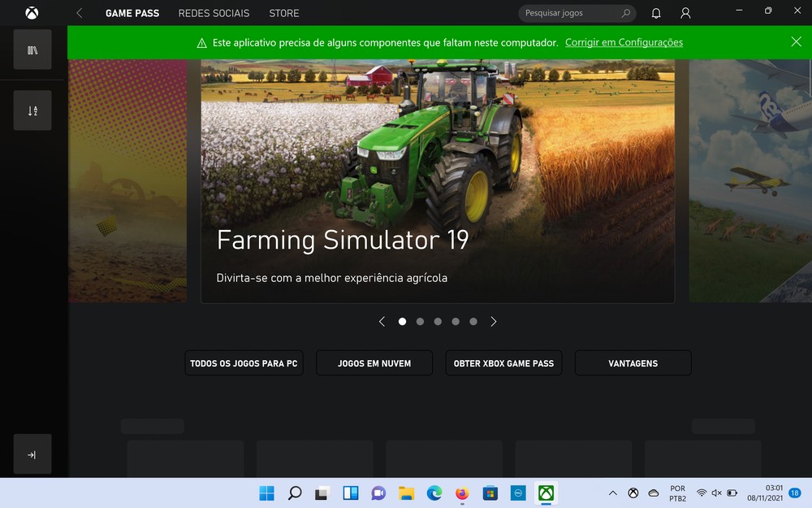Viewport: 812px width, 508px height.
Task: Go to next carousel slide
Action: (x=494, y=322)
